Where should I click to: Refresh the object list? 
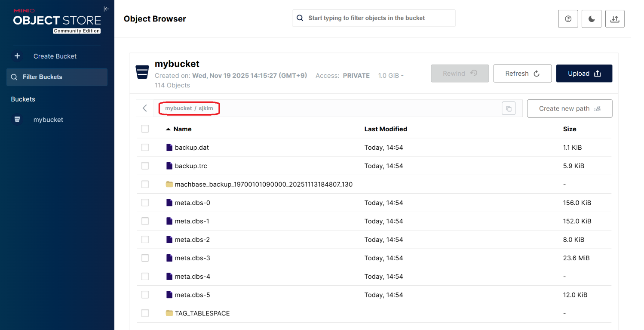click(x=522, y=74)
